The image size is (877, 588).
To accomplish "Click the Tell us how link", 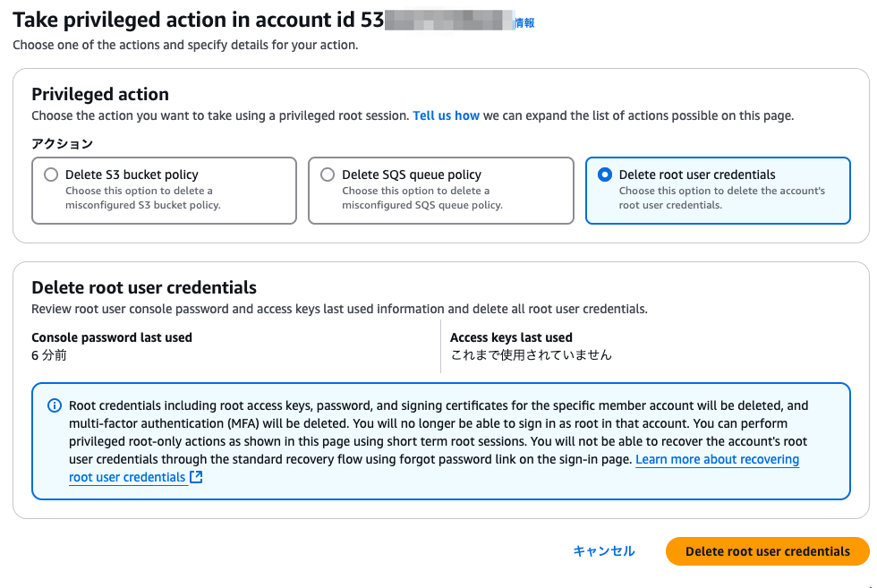I will (x=446, y=115).
